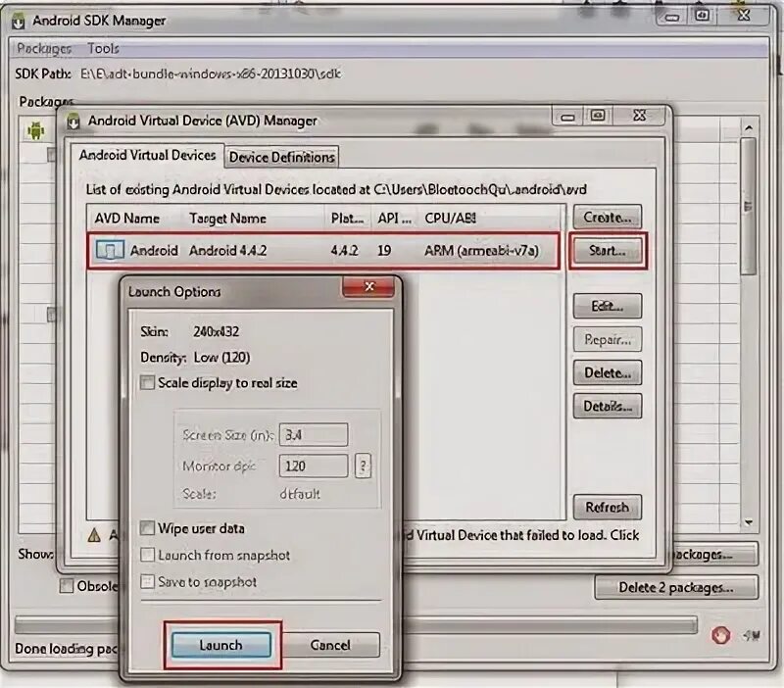Click the AVD device icon in row
The height and width of the screenshot is (688, 784).
click(110, 250)
